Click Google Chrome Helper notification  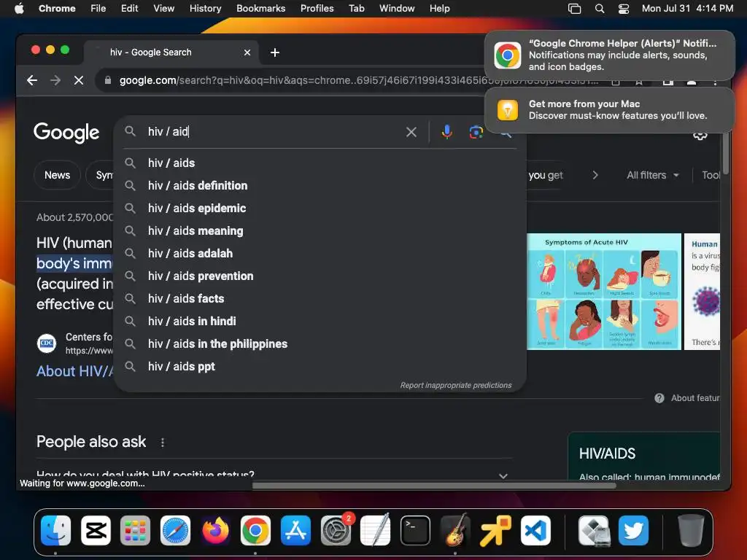coord(609,55)
